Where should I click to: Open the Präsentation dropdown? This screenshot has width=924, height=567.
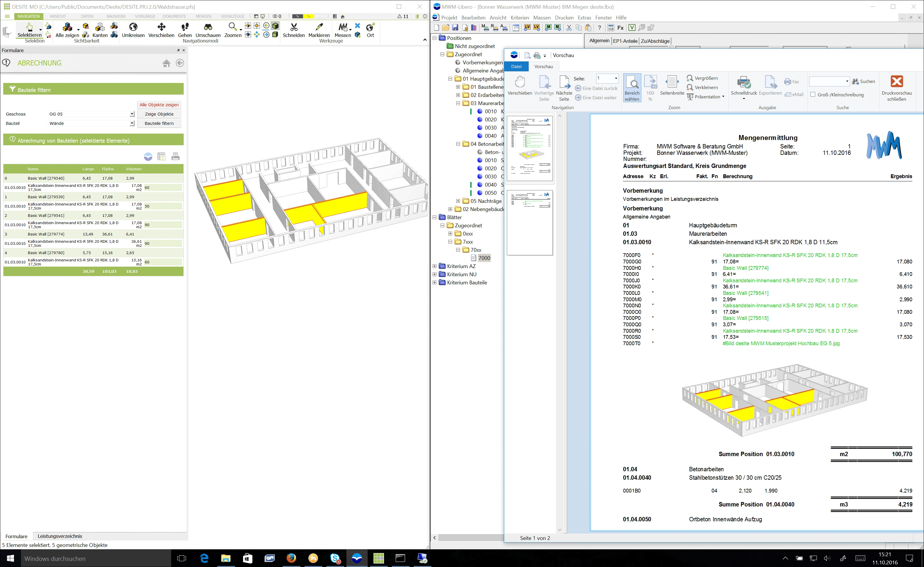click(x=705, y=97)
